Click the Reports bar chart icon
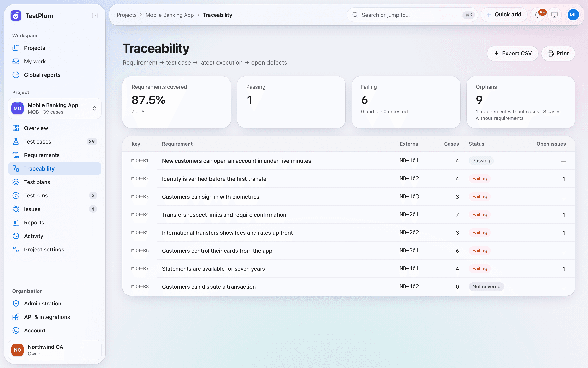Screen dimensions: 588x368 click(x=16, y=222)
